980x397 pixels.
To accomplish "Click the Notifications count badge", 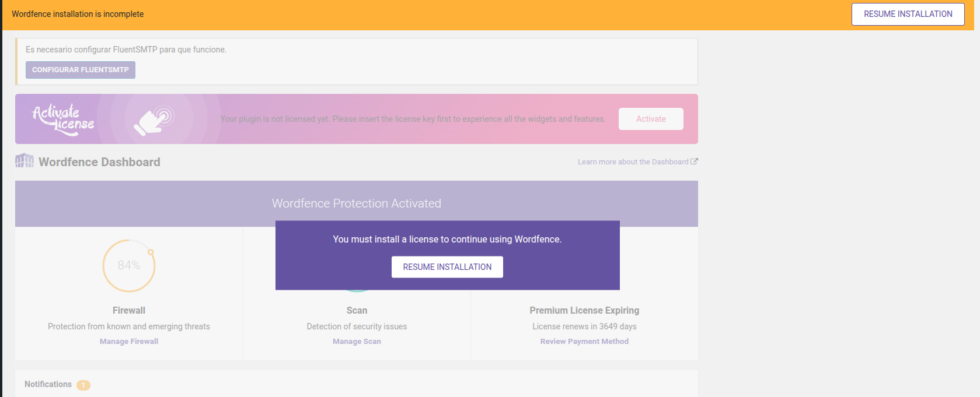I will pyautogui.click(x=83, y=385).
